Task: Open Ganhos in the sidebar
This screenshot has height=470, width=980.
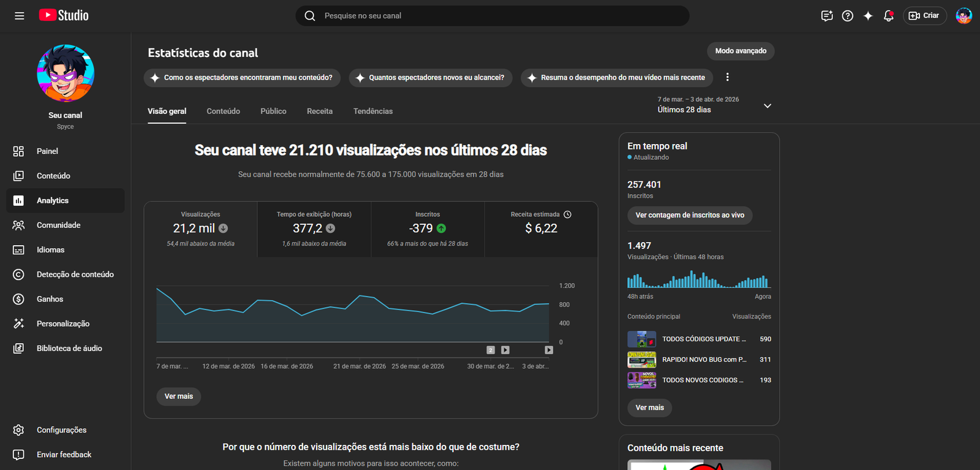Action: (50, 299)
